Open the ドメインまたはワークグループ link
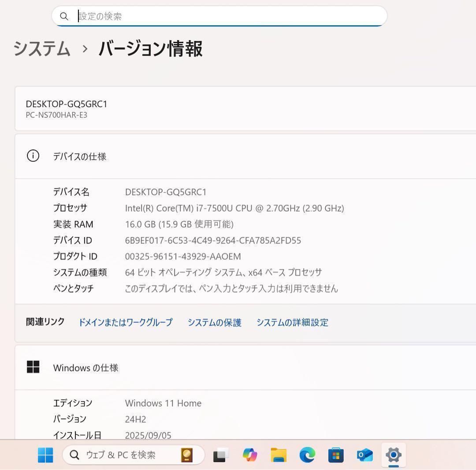 click(126, 322)
